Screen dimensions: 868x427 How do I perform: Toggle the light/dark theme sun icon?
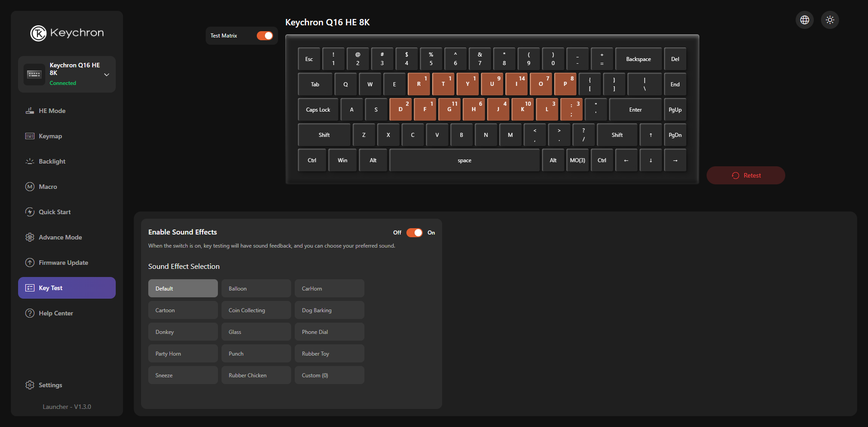point(830,20)
